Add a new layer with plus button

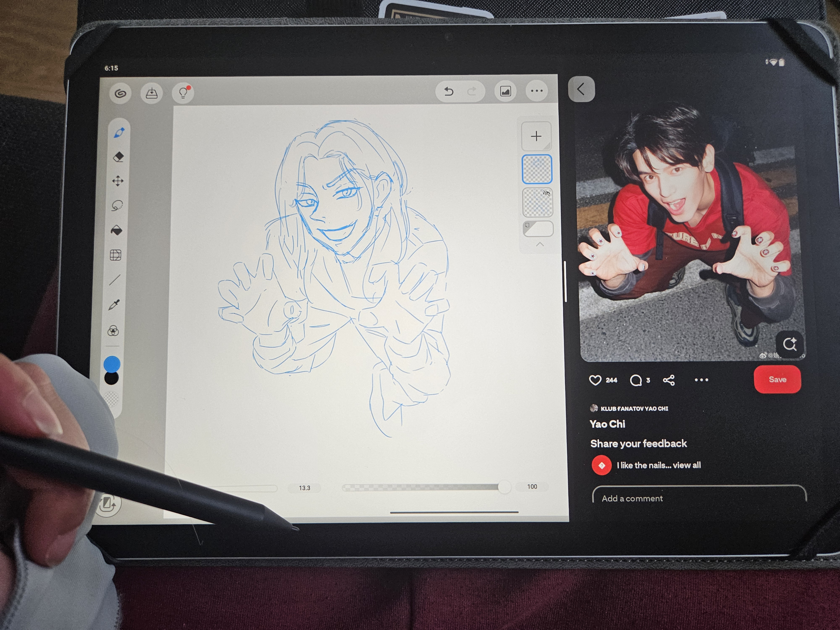[x=536, y=136]
